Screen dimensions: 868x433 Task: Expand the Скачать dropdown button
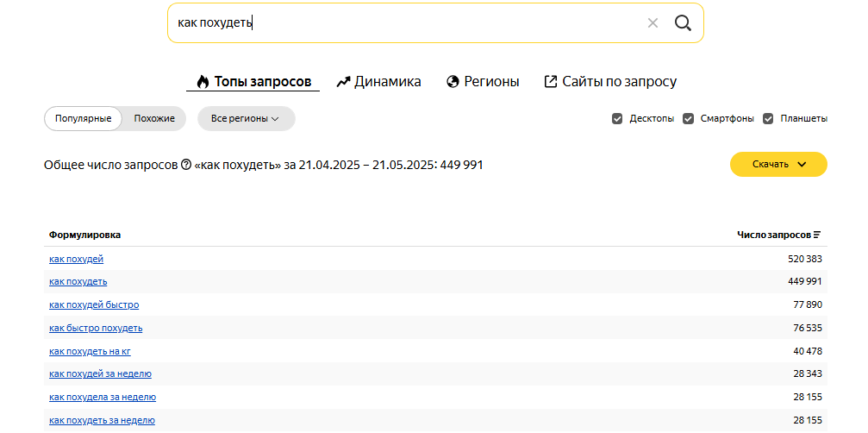[x=778, y=165]
